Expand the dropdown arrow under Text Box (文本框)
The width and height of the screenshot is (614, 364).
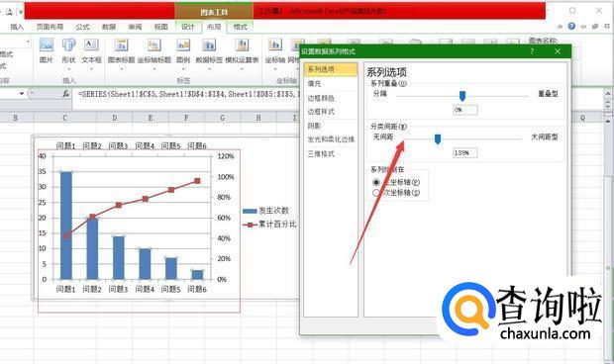(x=91, y=69)
